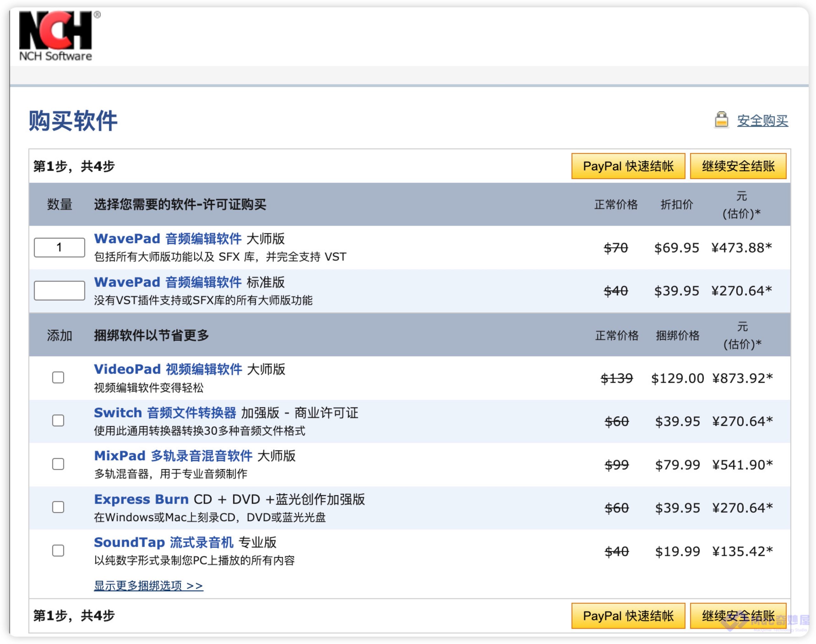This screenshot has width=816, height=644.
Task: Click the 捆绑价格 column header
Action: point(677,335)
